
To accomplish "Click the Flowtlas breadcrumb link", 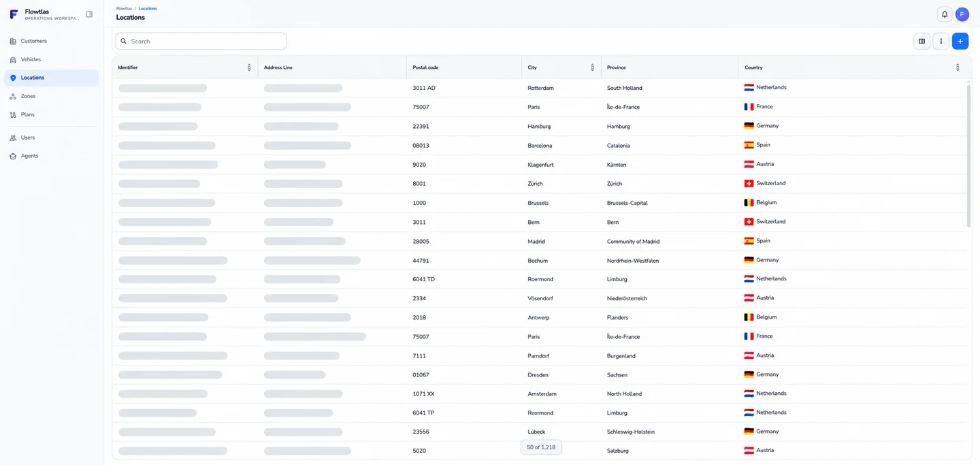I will [x=124, y=9].
